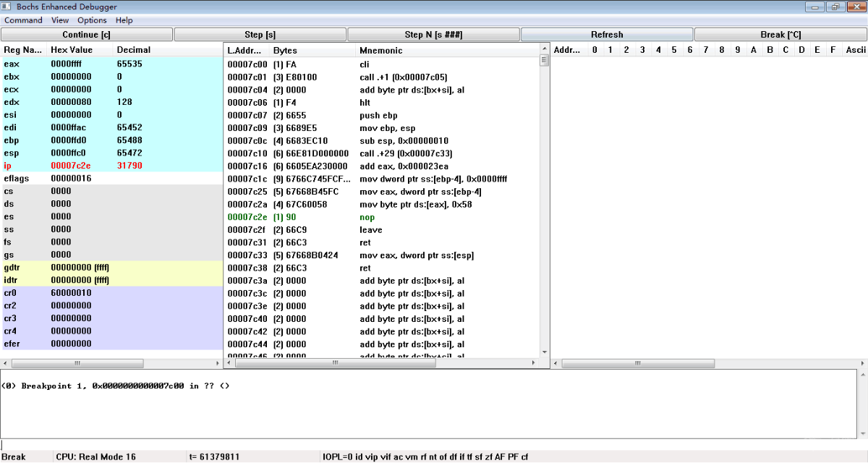Image resolution: width=868 pixels, height=463 pixels.
Task: Select the eflags value 00000016
Action: coord(71,178)
